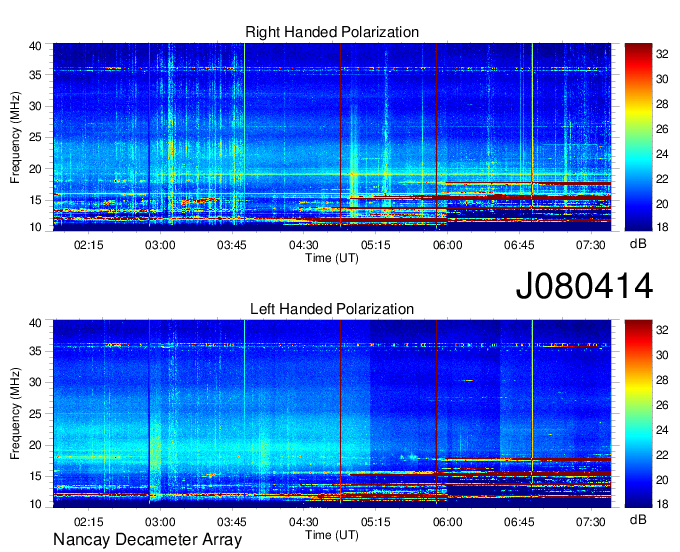Click the 15 MHz tick on the left-handed plot
Viewport: 680px width, 552px height.
point(35,476)
